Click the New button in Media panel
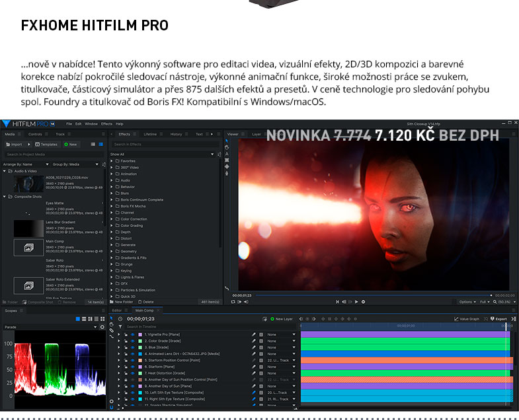This screenshot has width=519, height=420. pyautogui.click(x=71, y=144)
